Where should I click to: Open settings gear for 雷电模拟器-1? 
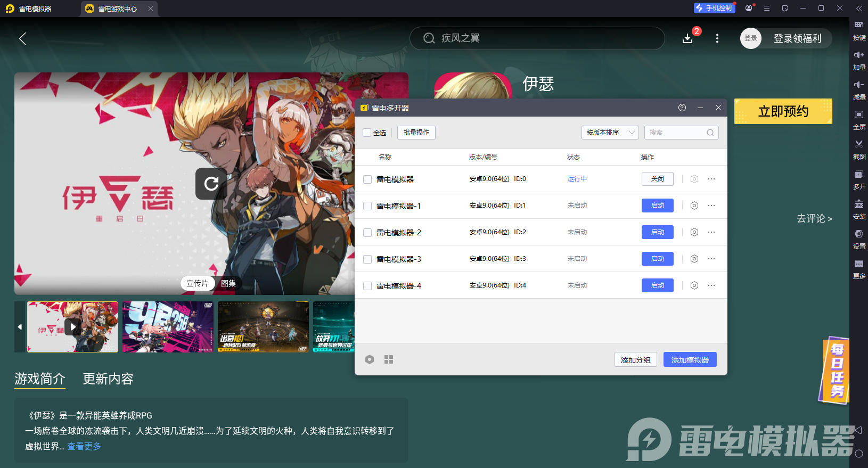[x=694, y=206]
